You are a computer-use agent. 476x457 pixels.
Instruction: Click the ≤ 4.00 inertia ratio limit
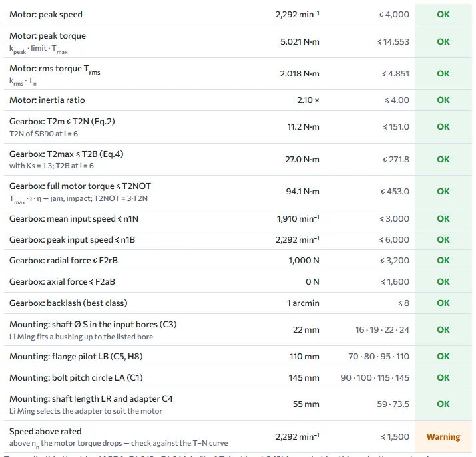click(397, 100)
